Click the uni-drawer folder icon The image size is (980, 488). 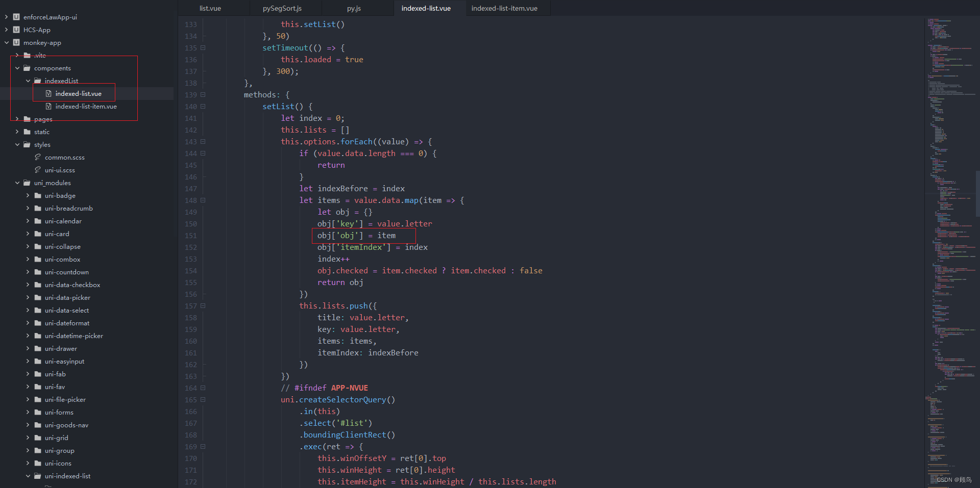coord(38,348)
